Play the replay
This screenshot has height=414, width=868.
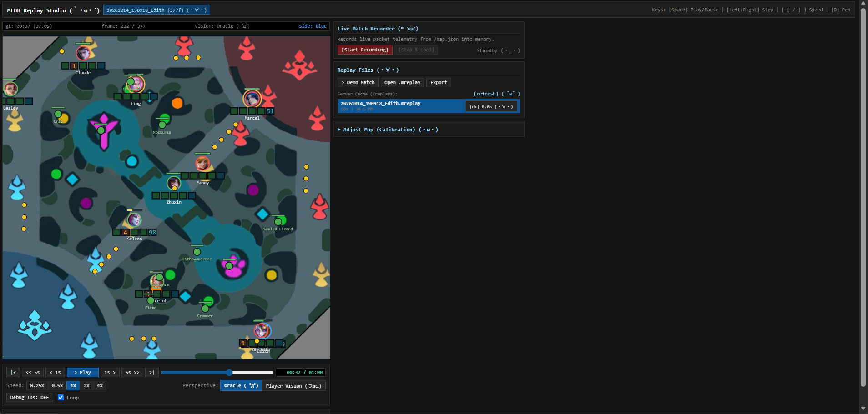click(82, 373)
